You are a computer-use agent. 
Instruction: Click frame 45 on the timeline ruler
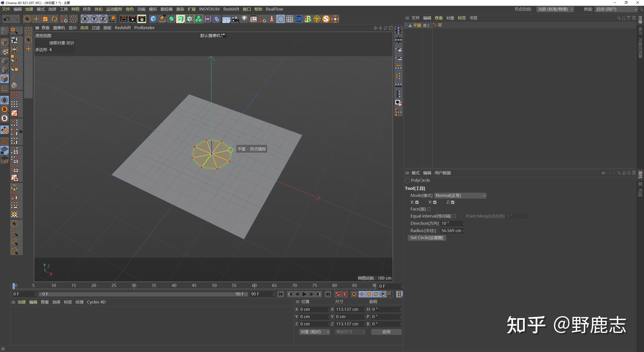click(194, 286)
